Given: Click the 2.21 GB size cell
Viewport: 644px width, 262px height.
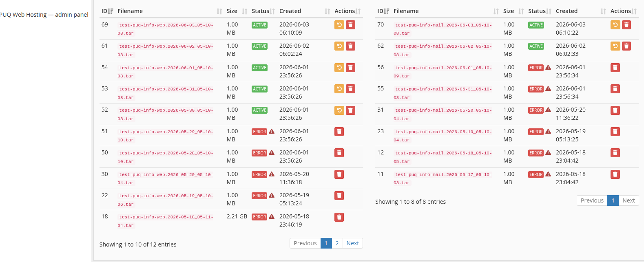Looking at the screenshot, I should [237, 216].
